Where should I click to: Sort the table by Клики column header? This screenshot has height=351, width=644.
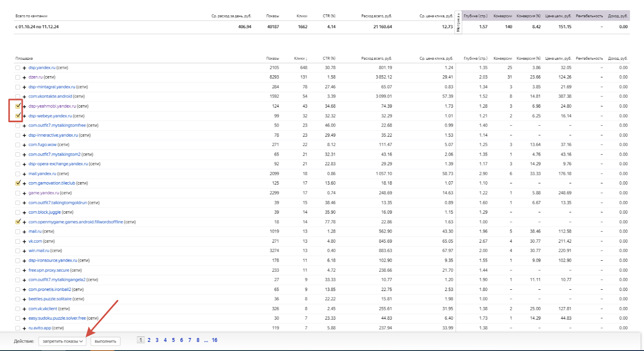300,58
